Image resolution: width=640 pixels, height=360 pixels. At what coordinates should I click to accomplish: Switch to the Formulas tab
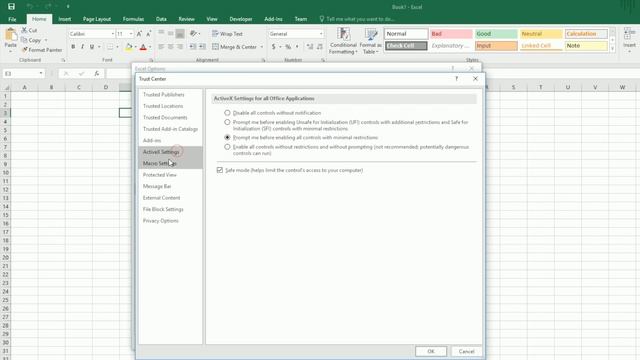(x=133, y=19)
